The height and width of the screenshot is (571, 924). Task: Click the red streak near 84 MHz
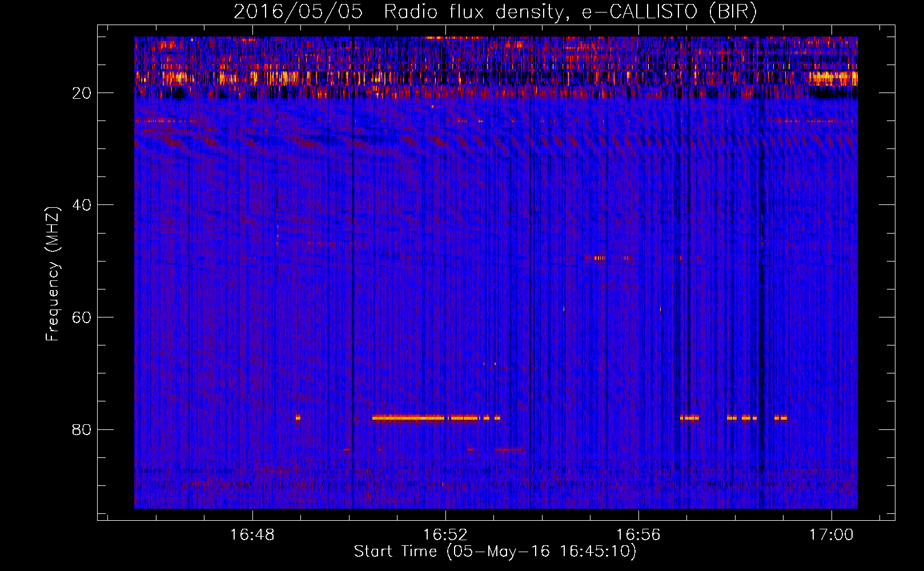click(509, 449)
